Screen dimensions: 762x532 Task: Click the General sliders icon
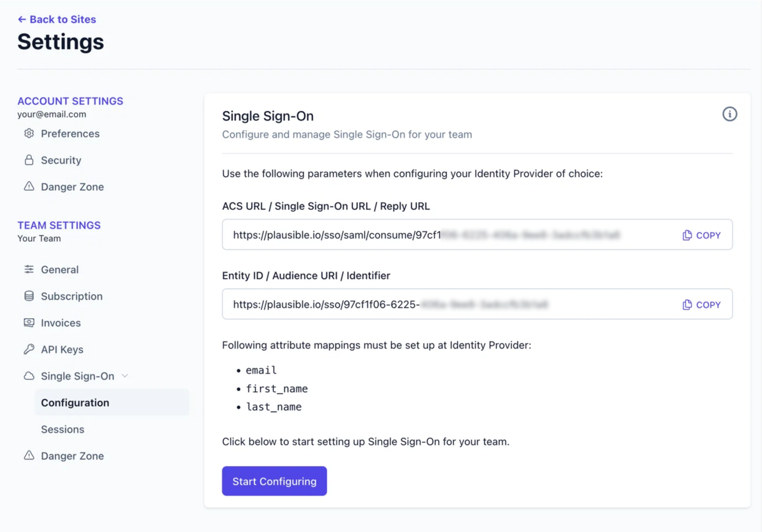tap(29, 269)
